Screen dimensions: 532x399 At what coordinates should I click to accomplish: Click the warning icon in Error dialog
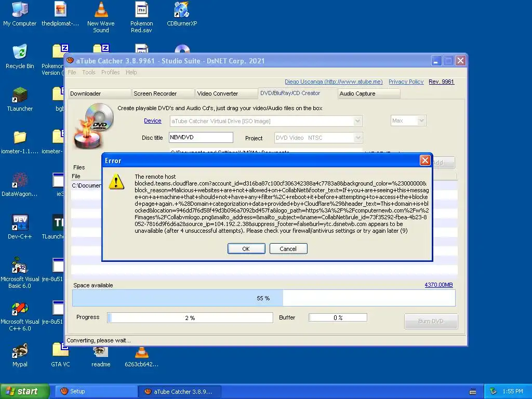click(116, 181)
